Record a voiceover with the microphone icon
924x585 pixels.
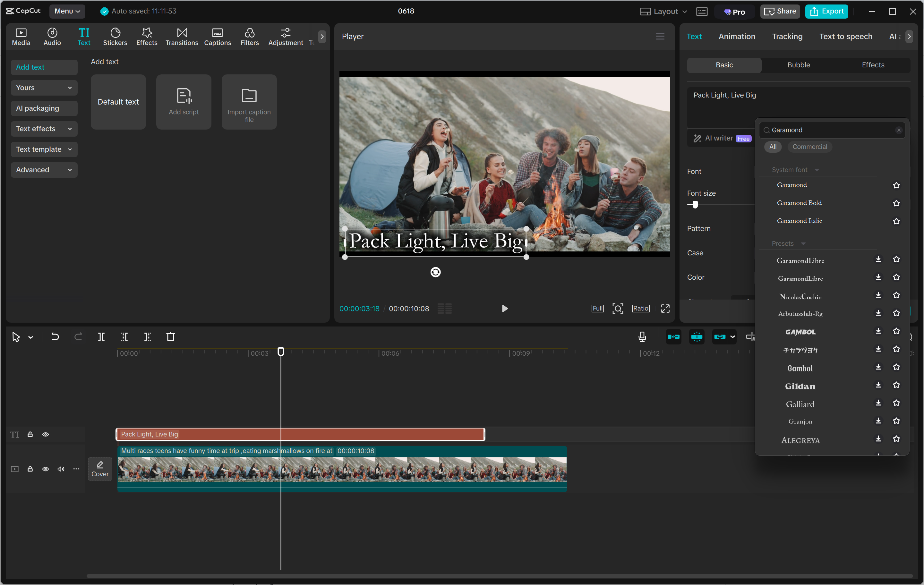[642, 336]
